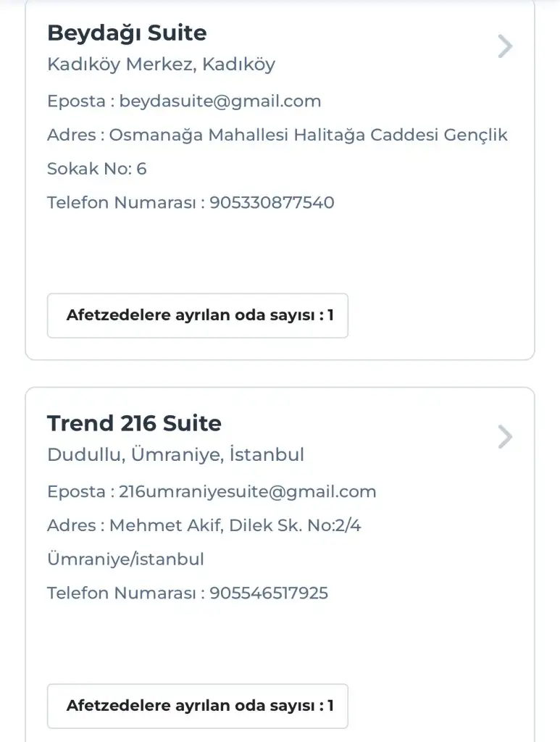
Task: Expand the Beydağı Suite card chevron
Action: point(505,47)
